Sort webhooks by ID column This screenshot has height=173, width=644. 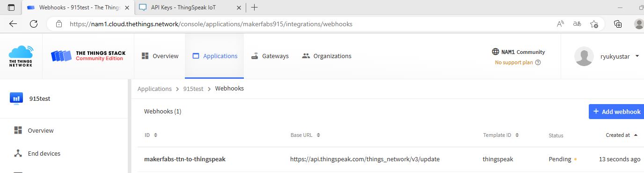click(151, 135)
